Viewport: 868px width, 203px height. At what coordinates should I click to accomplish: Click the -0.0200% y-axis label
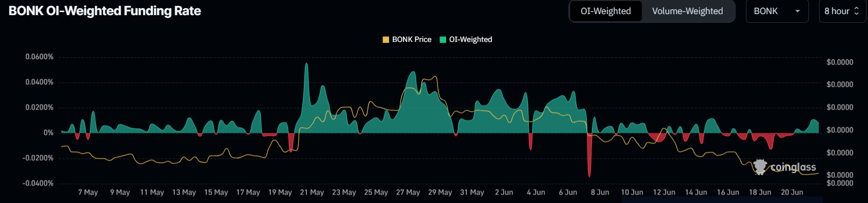point(38,158)
